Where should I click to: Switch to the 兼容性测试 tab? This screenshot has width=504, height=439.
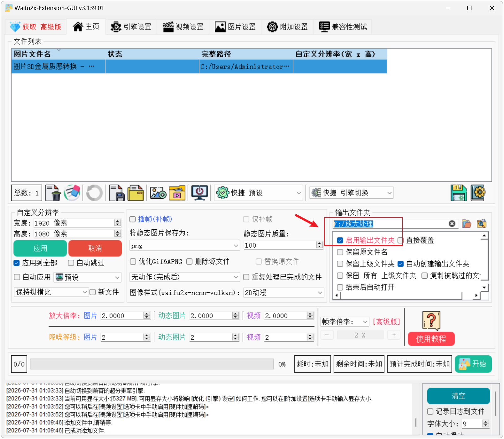tap(343, 27)
